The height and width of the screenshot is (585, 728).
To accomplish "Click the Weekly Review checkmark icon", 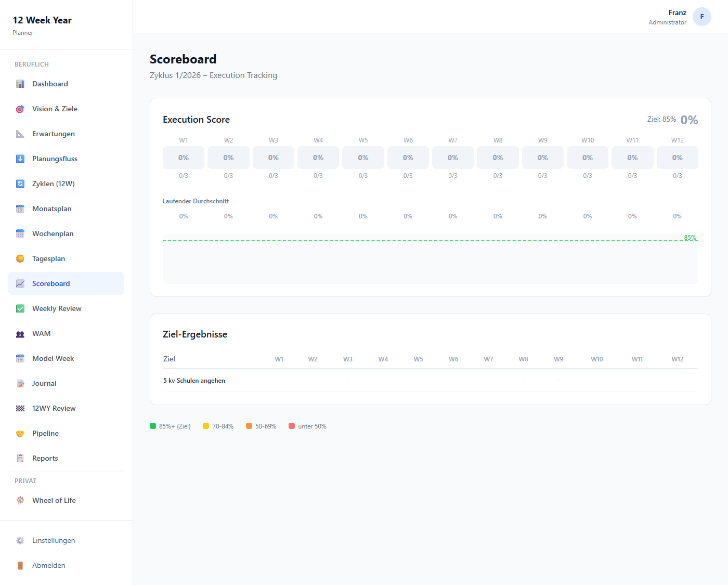I will point(20,308).
